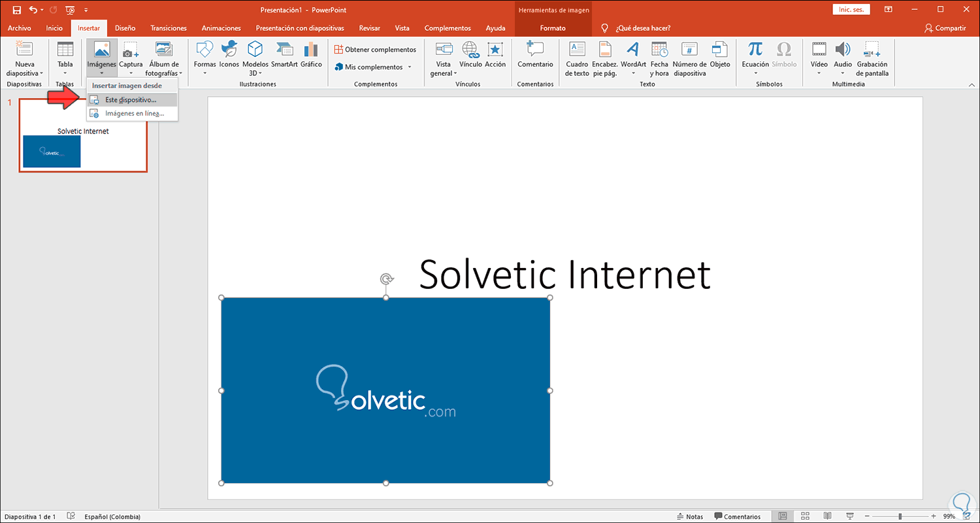Image resolution: width=980 pixels, height=523 pixels.
Task: Switch to the Inicio tab
Action: (x=54, y=28)
